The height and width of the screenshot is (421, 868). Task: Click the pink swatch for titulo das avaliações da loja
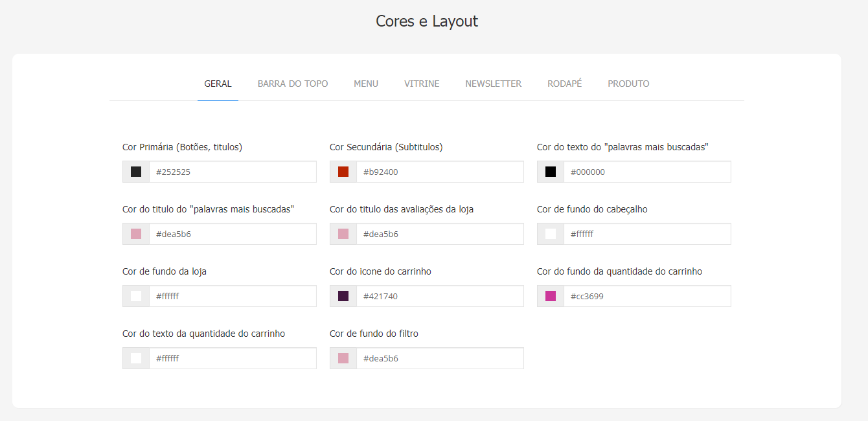tap(343, 234)
